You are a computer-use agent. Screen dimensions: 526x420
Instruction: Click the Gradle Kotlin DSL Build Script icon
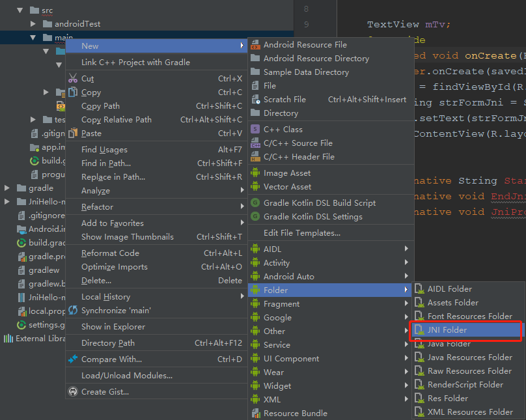[x=255, y=203]
